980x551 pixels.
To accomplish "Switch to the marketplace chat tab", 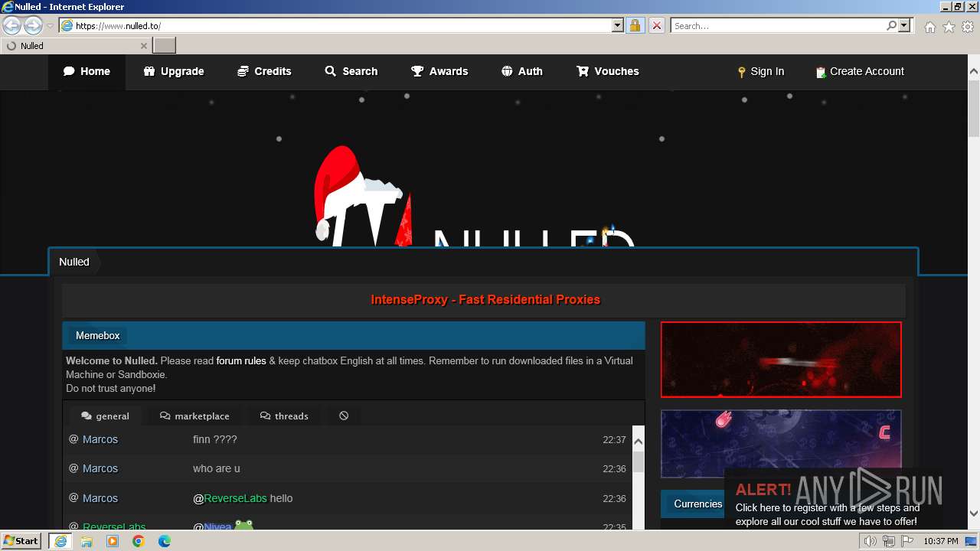I will (x=194, y=416).
